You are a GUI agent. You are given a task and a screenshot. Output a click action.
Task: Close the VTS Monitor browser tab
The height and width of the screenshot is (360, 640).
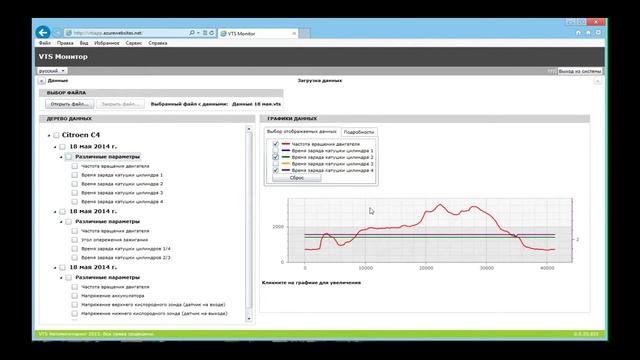(x=294, y=33)
